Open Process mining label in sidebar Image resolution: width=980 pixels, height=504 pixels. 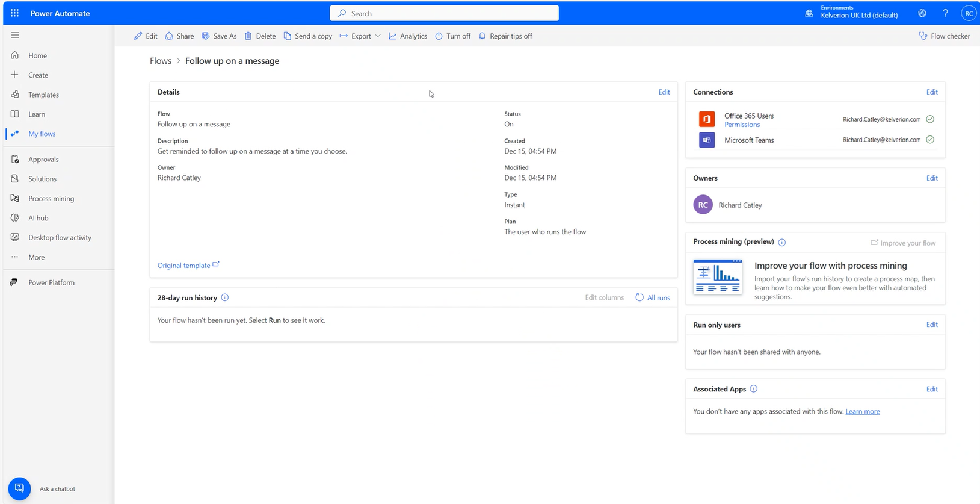pyautogui.click(x=51, y=198)
